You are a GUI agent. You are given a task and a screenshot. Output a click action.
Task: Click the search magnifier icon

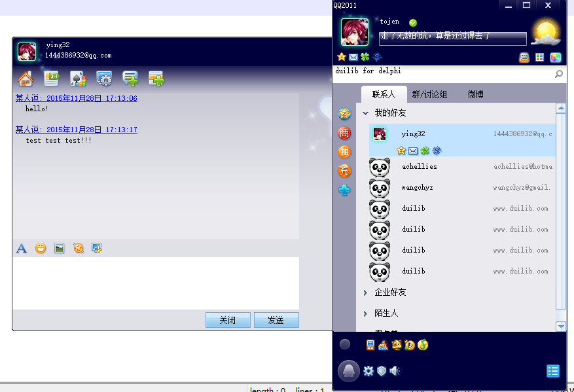pyautogui.click(x=559, y=74)
